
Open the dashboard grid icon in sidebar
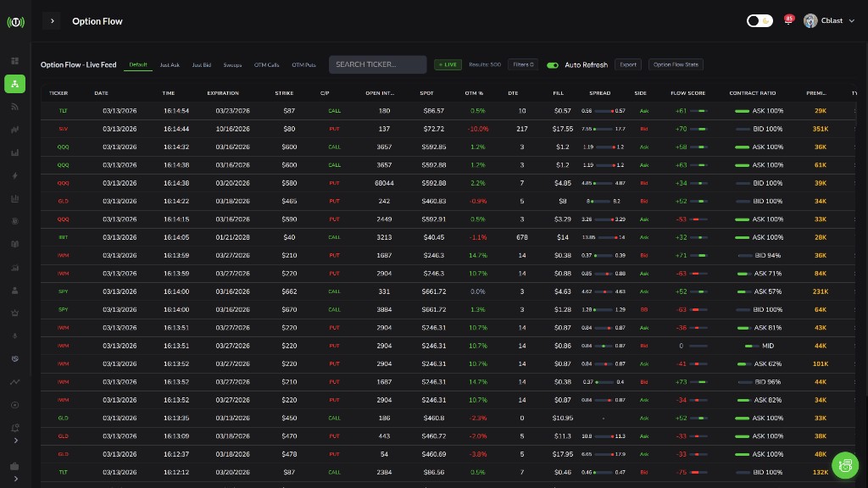16,60
